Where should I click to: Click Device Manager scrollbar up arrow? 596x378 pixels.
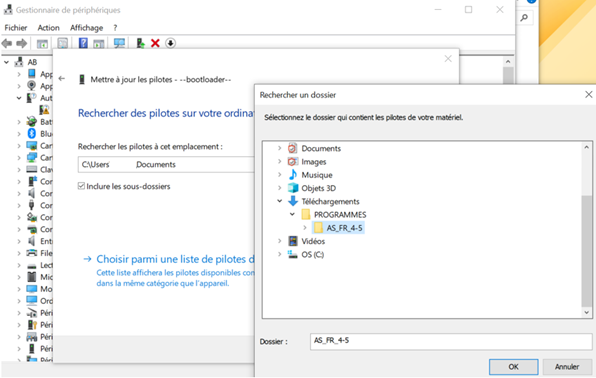click(508, 62)
